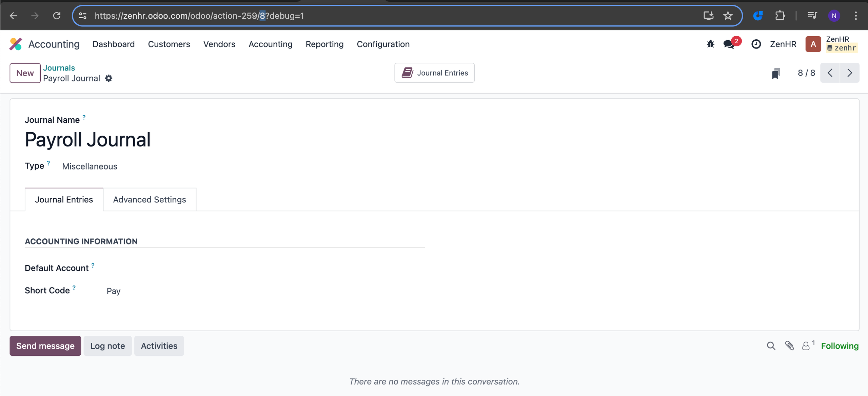Go to previous journal record
The height and width of the screenshot is (396, 868).
click(830, 73)
